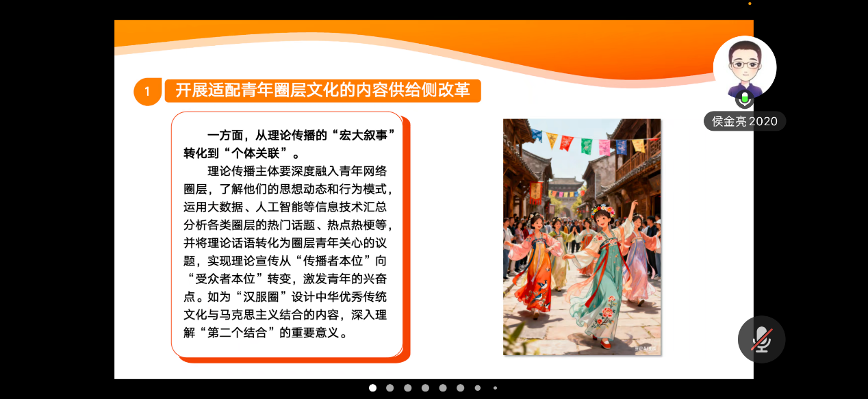Tap the speaker's cartoon avatar

745,66
